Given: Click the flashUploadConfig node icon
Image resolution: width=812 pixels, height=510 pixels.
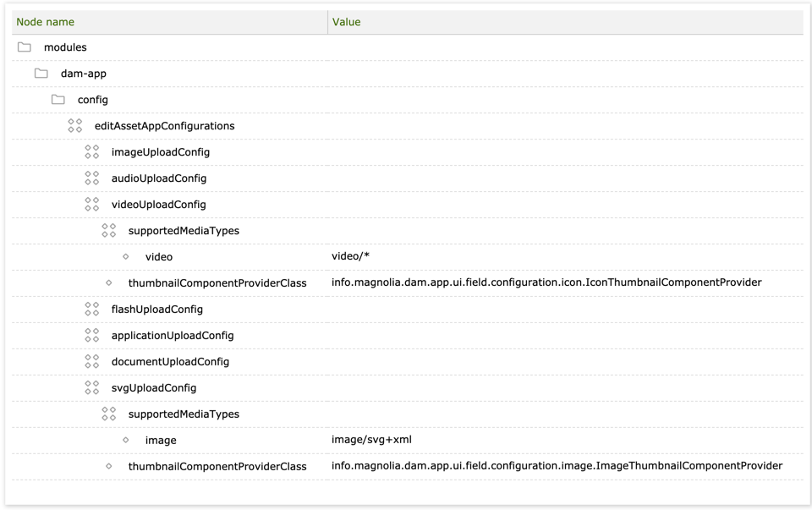Looking at the screenshot, I should pyautogui.click(x=92, y=310).
